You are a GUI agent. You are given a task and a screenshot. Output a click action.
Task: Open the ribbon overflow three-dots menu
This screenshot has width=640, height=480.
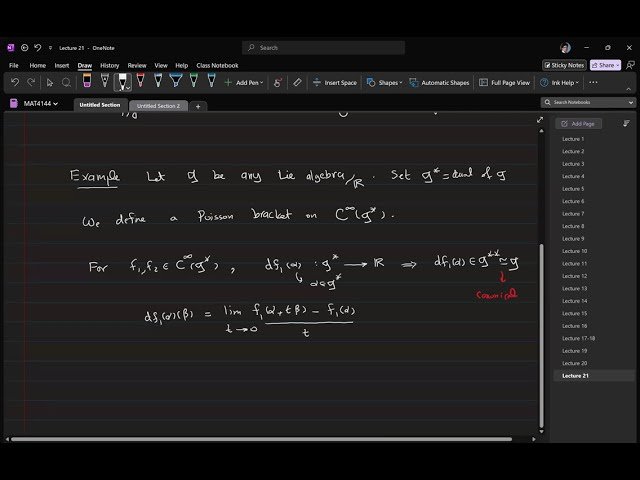(x=593, y=82)
